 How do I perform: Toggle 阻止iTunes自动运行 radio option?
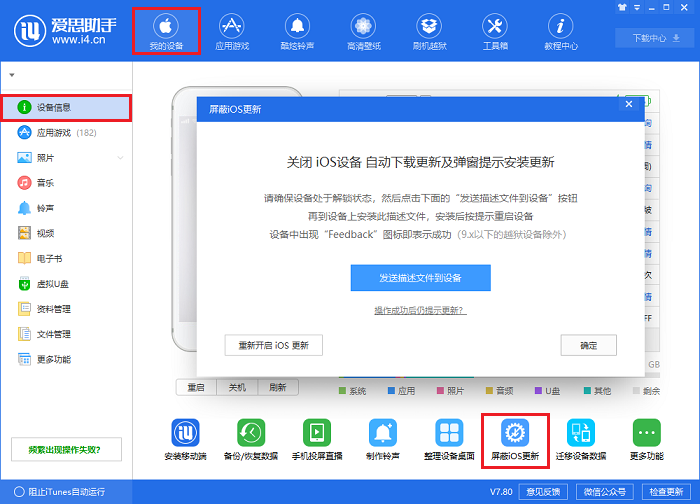click(x=19, y=492)
